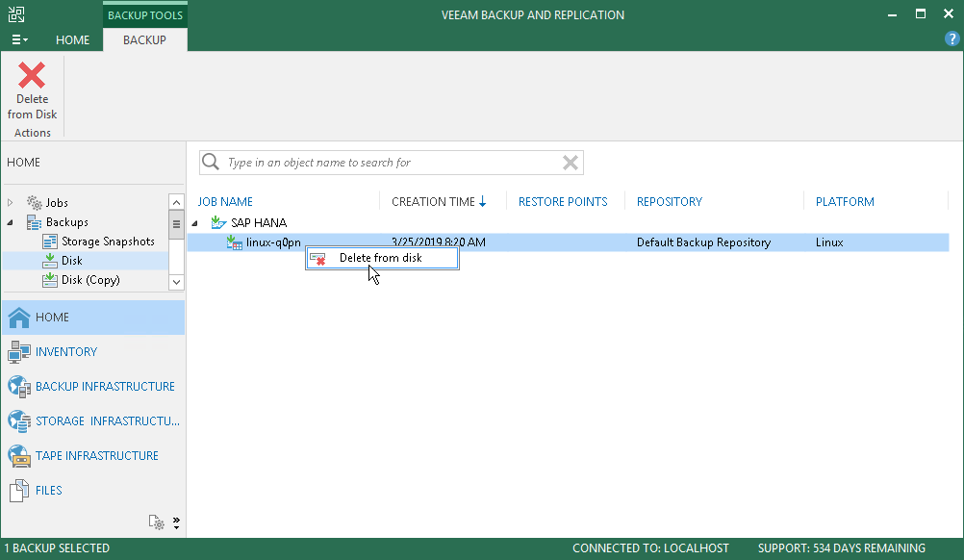
Task: Click the tree scrollbar down arrow
Action: pos(176,282)
